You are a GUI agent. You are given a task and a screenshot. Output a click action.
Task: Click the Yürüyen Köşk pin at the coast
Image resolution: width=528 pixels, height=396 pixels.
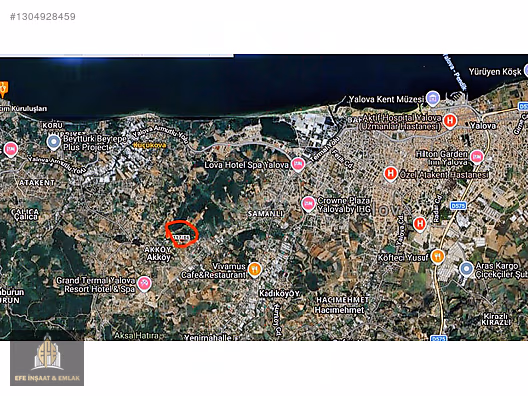coord(526,71)
